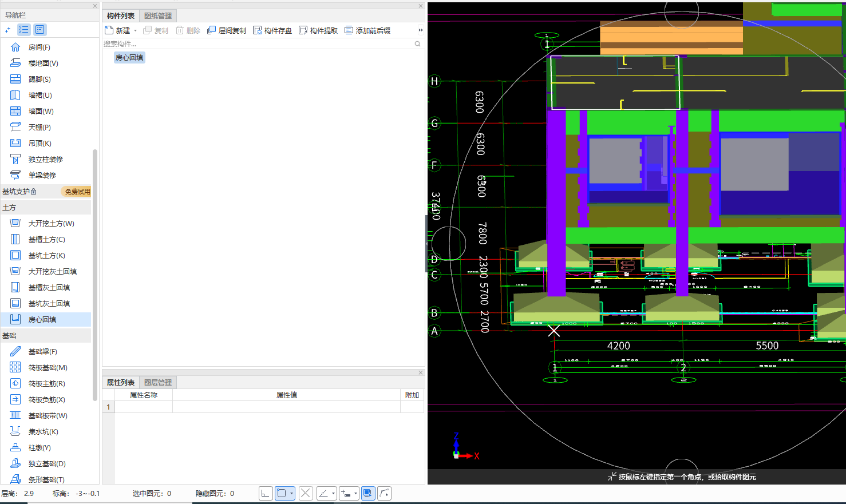Select 基坑灰土回填 item
The height and width of the screenshot is (504, 846).
49,304
